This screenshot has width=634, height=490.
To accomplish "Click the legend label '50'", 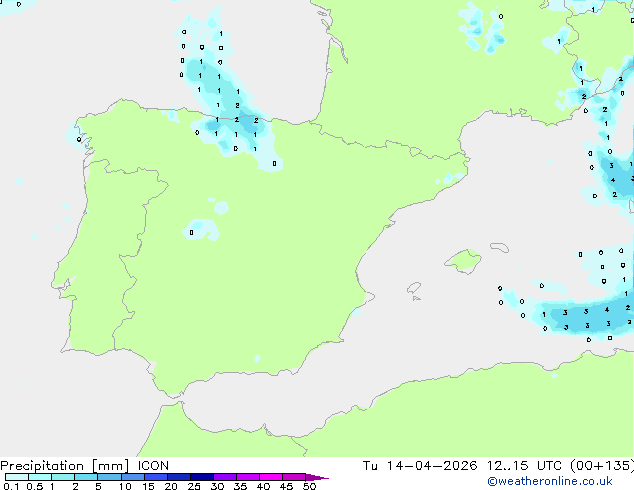I will click(x=309, y=486).
